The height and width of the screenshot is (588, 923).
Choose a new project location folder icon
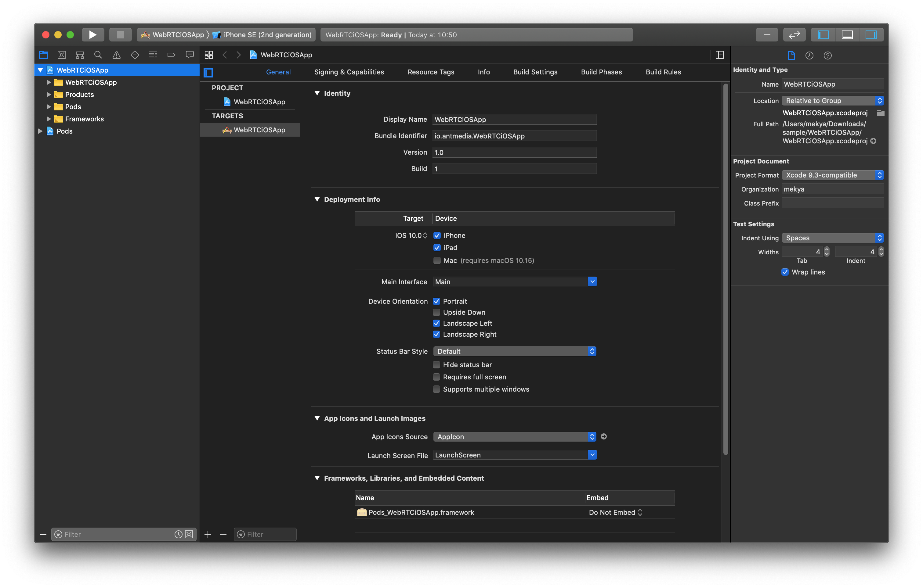coord(881,113)
